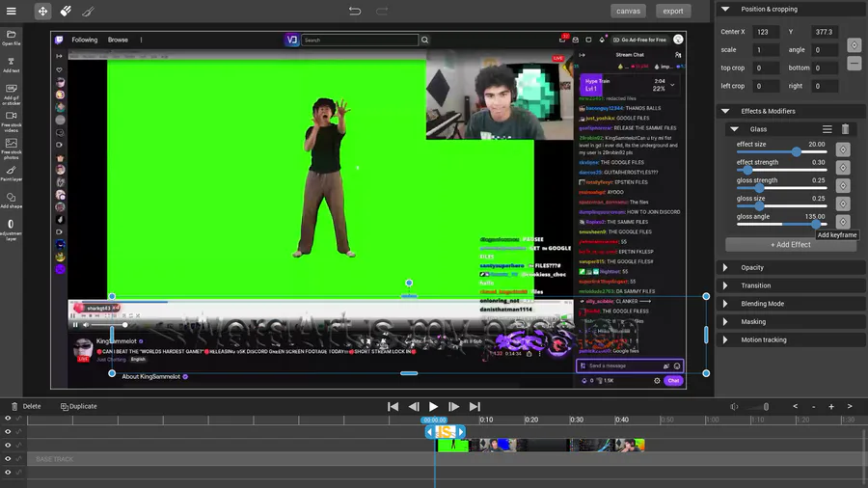This screenshot has height=488, width=868.
Task: Add keyframe for position and cropping
Action: [854, 45]
